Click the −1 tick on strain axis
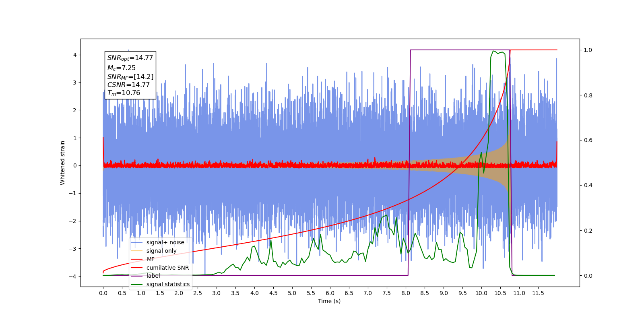Image resolution: width=644 pixels, height=322 pixels. coord(73,193)
